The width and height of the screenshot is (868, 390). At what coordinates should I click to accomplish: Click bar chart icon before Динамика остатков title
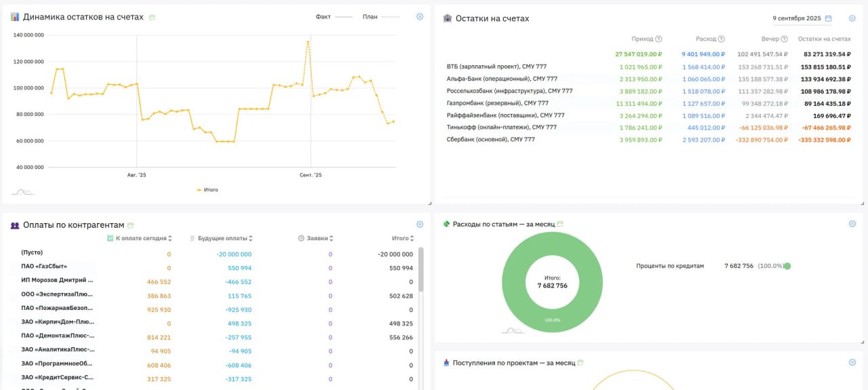pos(15,17)
